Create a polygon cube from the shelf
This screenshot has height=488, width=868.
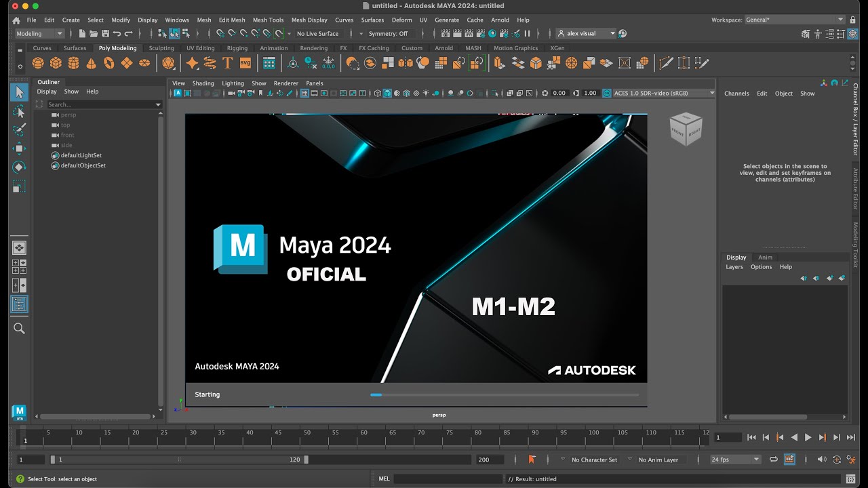pyautogui.click(x=56, y=63)
